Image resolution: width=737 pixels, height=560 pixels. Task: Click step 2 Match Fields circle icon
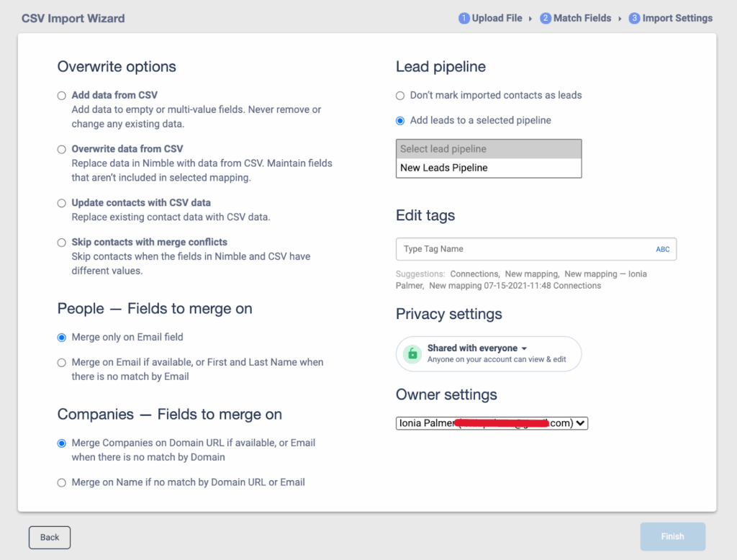pos(546,19)
